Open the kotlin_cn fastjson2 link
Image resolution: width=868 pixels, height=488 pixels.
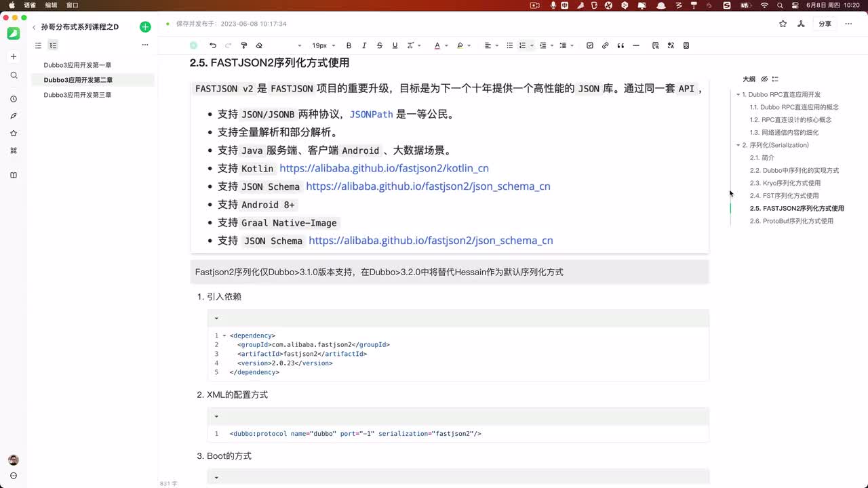point(384,168)
